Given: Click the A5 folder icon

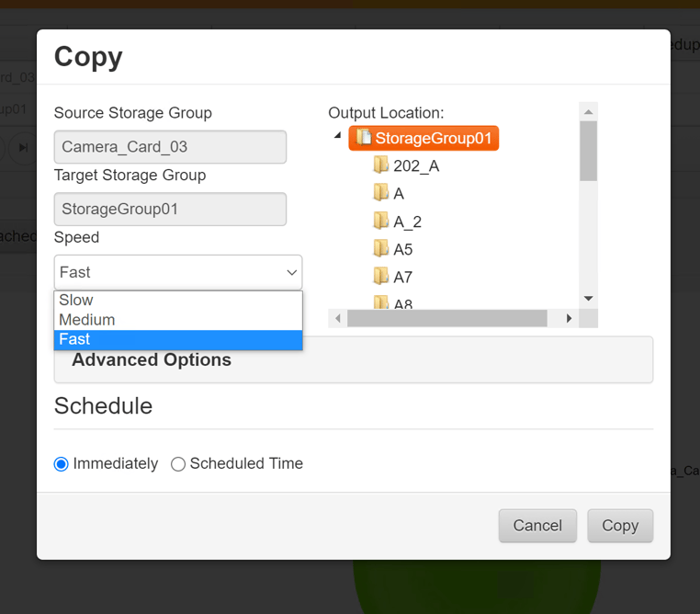Looking at the screenshot, I should pyautogui.click(x=381, y=249).
